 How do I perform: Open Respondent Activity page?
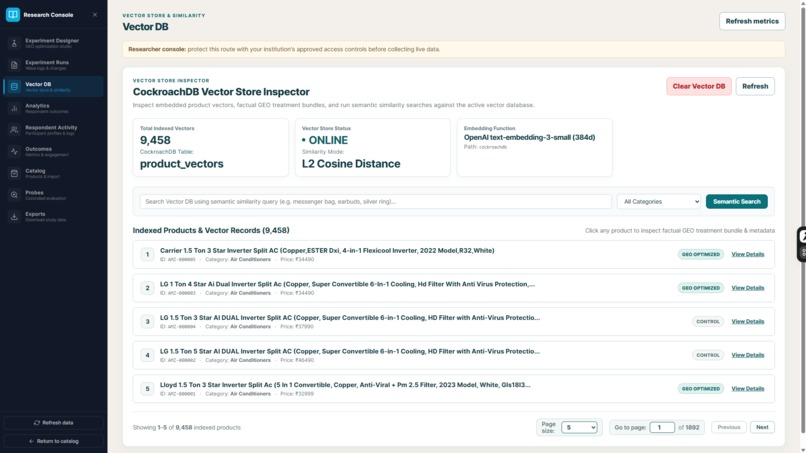point(53,130)
